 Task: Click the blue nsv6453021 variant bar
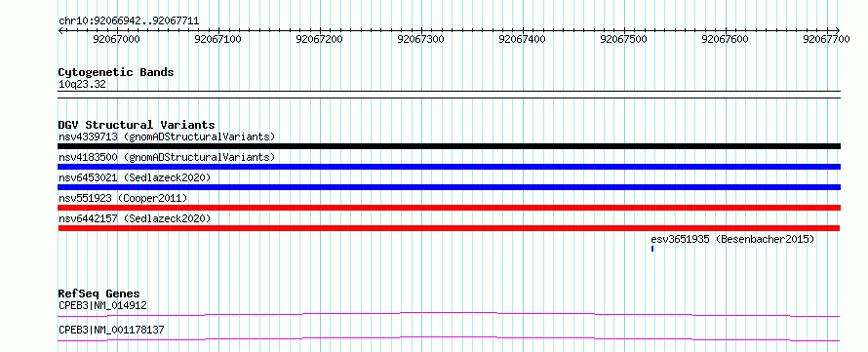tap(449, 187)
